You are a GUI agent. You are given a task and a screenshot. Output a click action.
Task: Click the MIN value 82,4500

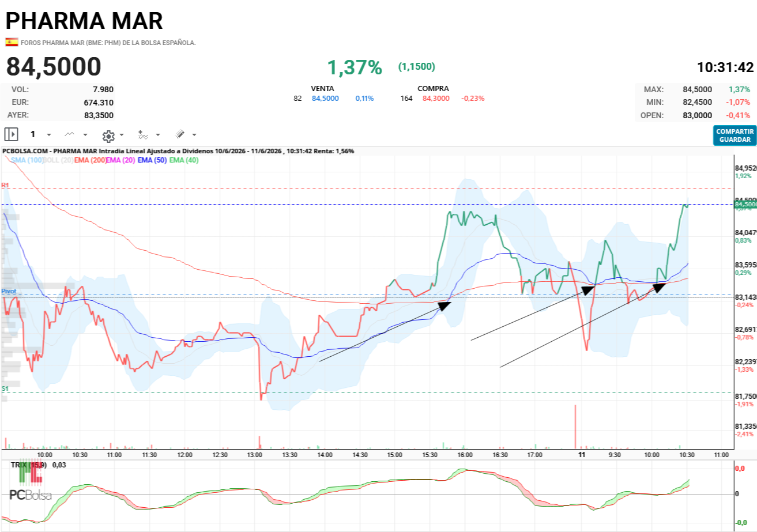[697, 102]
